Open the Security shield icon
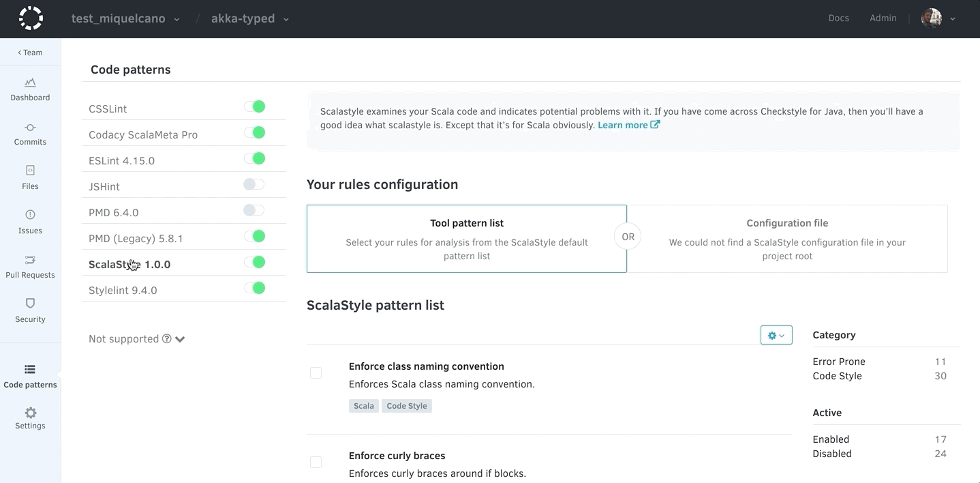The image size is (980, 483). point(30,303)
